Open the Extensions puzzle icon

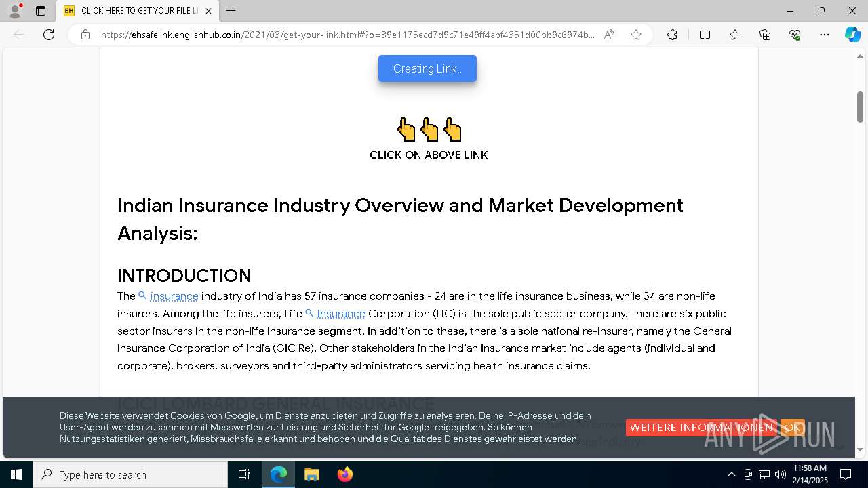672,35
